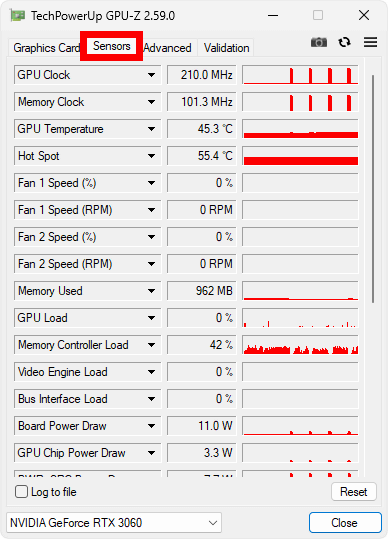The width and height of the screenshot is (388, 539).
Task: Take a screenshot with the camera icon
Action: pos(319,42)
